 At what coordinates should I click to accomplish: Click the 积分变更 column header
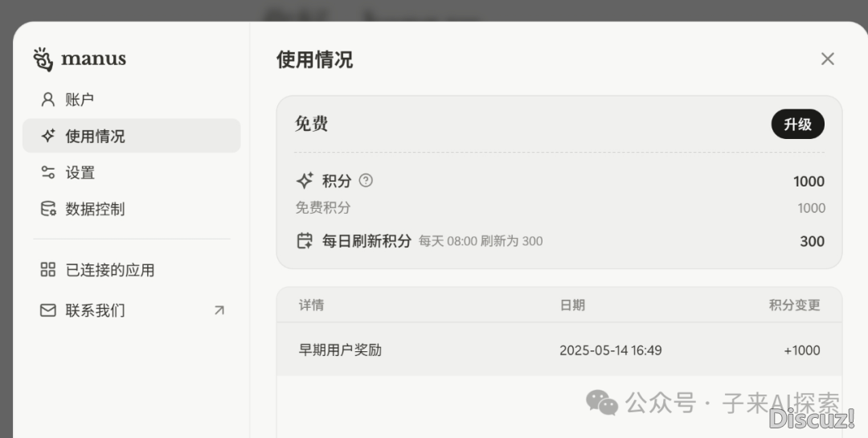tap(794, 305)
